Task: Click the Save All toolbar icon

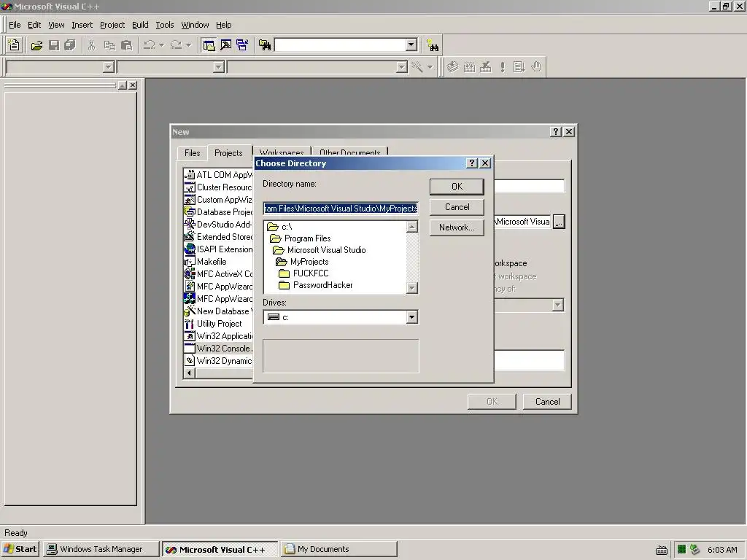Action: [x=70, y=45]
